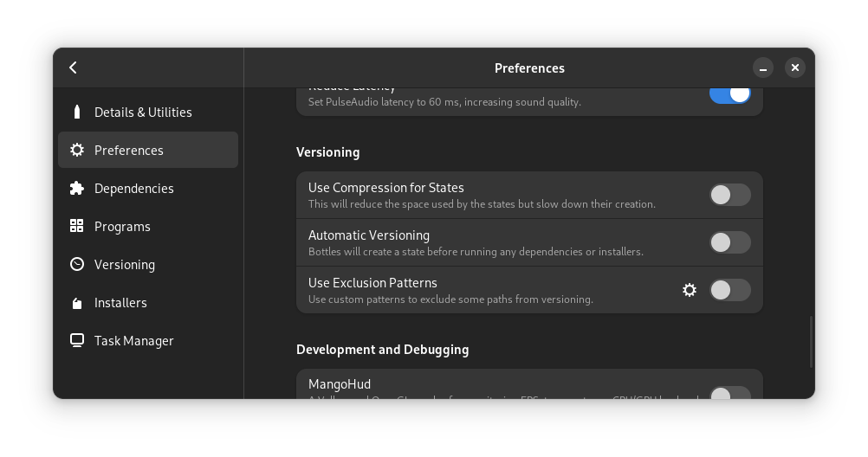Screen dimensions: 868x457
Task: Toggle Use Exclusion Patterns switch
Action: pos(729,290)
